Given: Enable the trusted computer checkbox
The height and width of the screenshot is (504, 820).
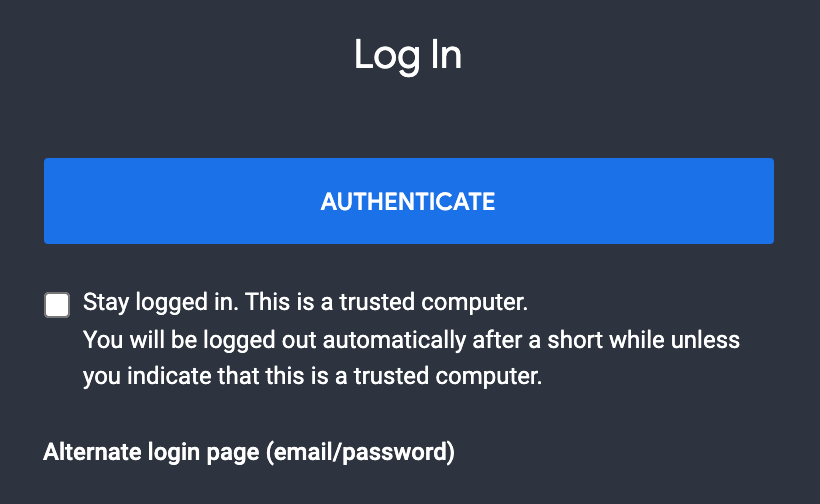Looking at the screenshot, I should pyautogui.click(x=57, y=305).
